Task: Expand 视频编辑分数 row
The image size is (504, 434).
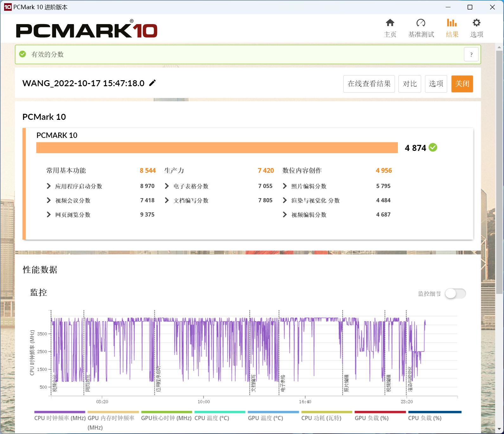Action: point(284,215)
